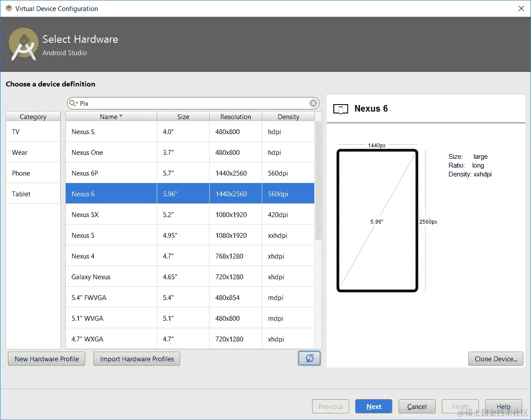Clear the search field with the X icon
This screenshot has width=531, height=420.
[313, 103]
